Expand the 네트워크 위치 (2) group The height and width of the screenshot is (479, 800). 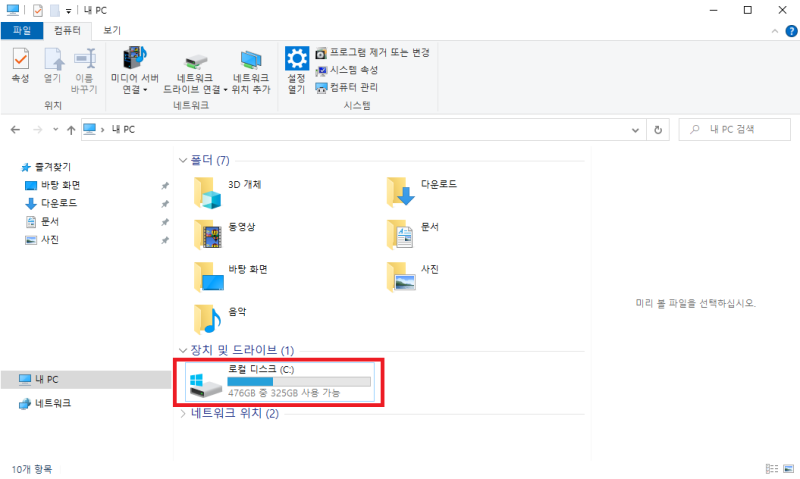pos(183,414)
